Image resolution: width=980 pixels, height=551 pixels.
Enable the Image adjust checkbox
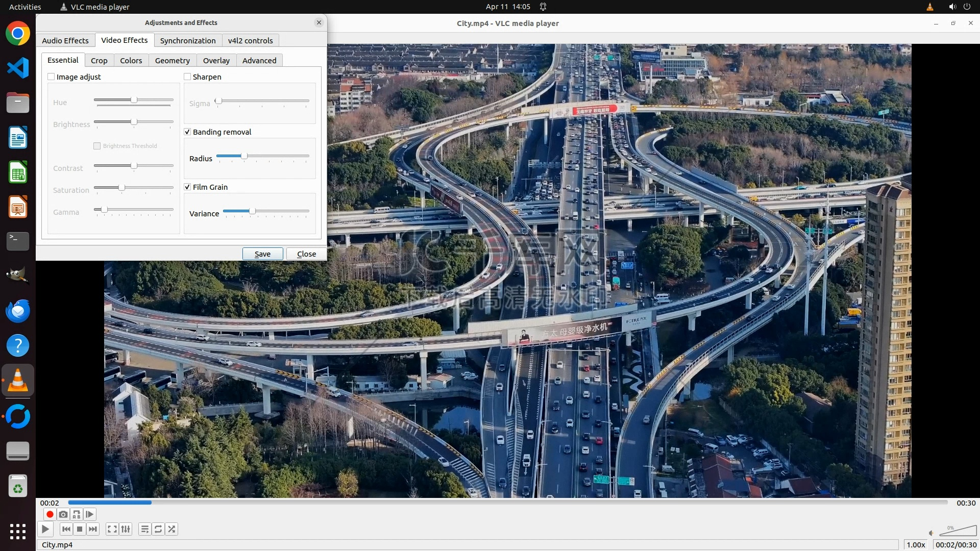pyautogui.click(x=51, y=77)
